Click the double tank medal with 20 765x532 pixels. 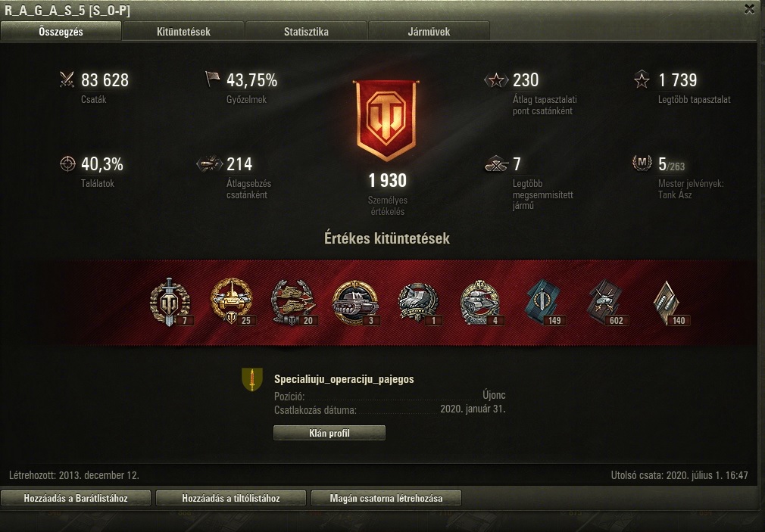click(294, 303)
